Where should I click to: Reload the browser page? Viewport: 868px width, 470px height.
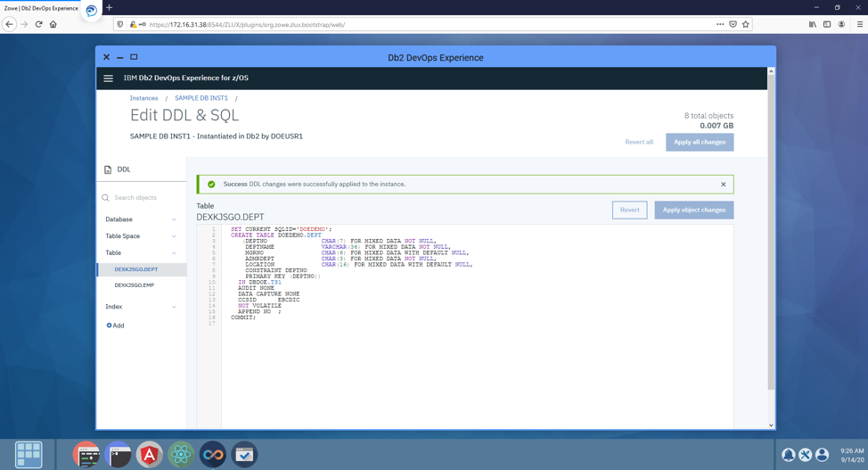[x=38, y=24]
